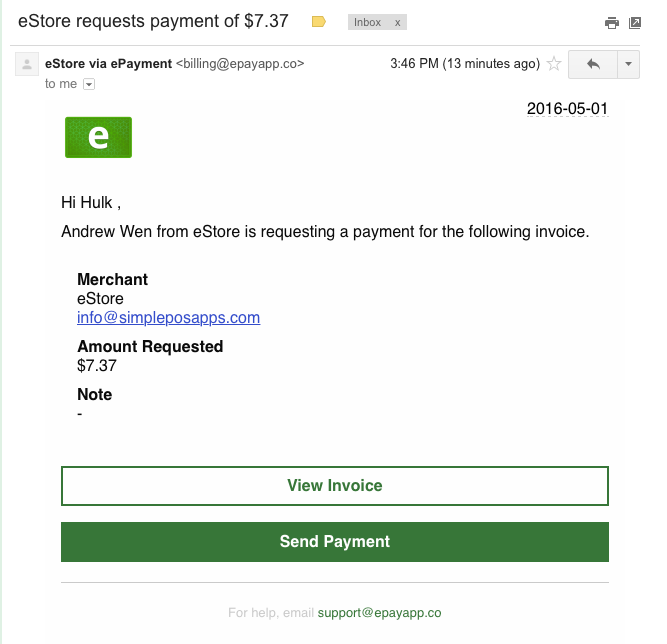Screen dimensions: 667x644
Task: Star the eStore payment email
Action: point(554,64)
